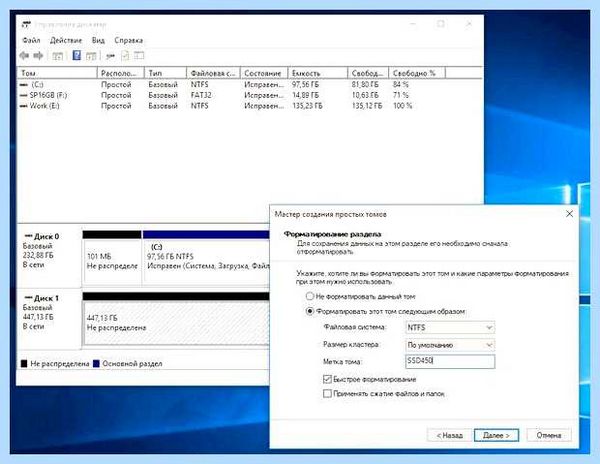
Task: Select 'Форматировать этот том следующим образом' radio
Action: click(310, 311)
